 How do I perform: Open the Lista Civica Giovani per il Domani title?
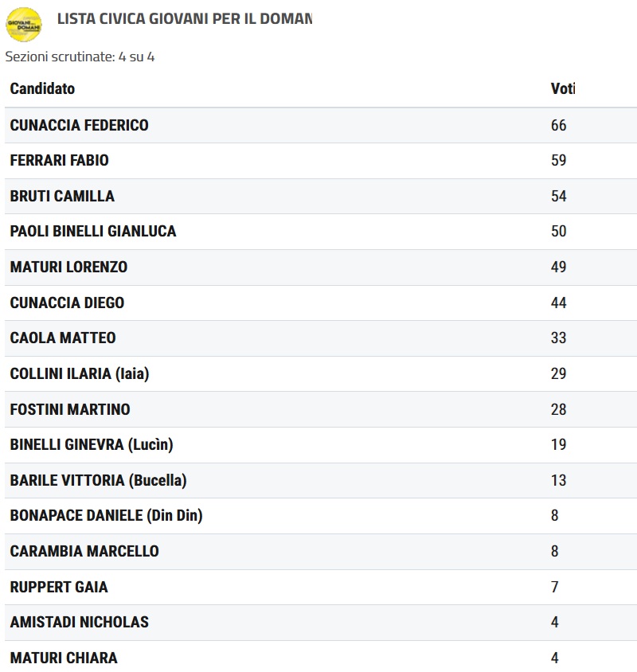click(184, 18)
